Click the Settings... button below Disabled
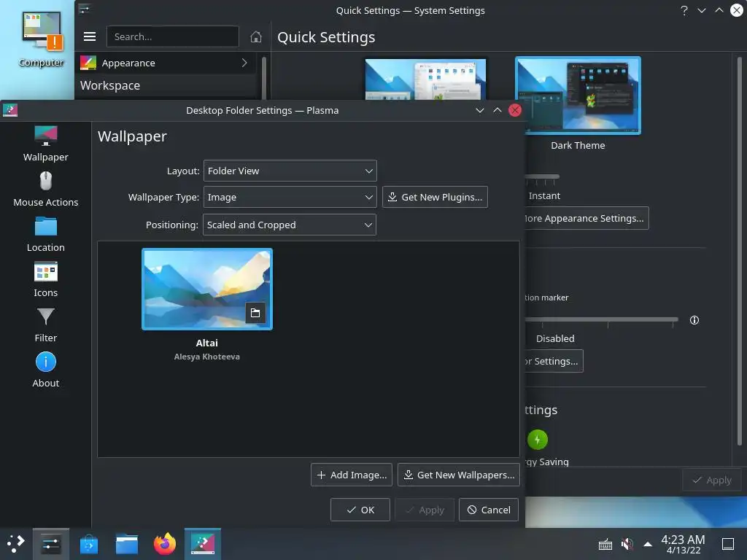The height and width of the screenshot is (560, 747). pyautogui.click(x=554, y=361)
